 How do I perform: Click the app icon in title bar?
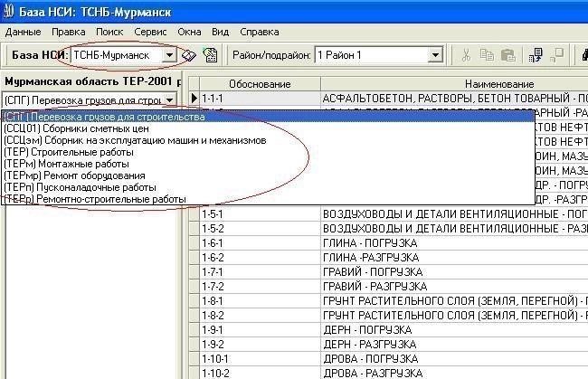8,12
